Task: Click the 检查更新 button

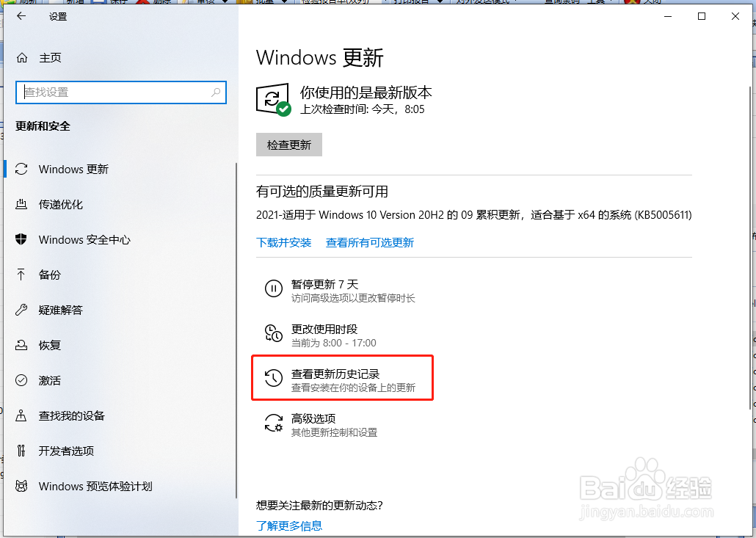Action: (288, 145)
